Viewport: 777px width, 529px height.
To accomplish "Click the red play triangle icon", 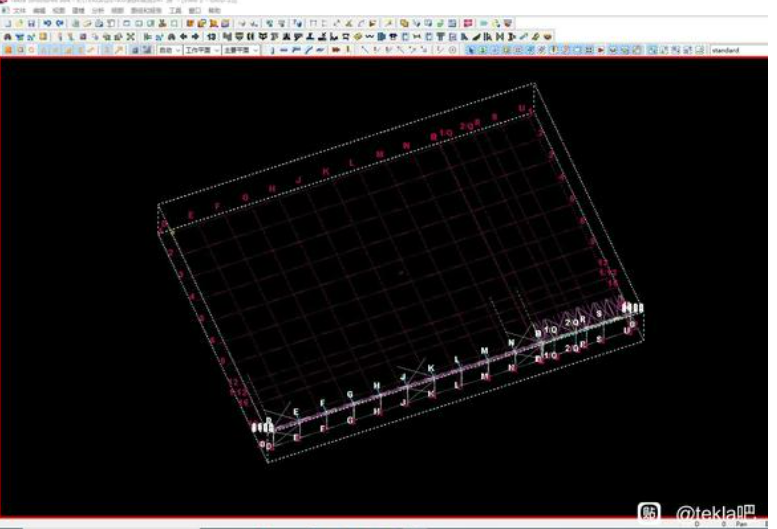I will [x=601, y=50].
